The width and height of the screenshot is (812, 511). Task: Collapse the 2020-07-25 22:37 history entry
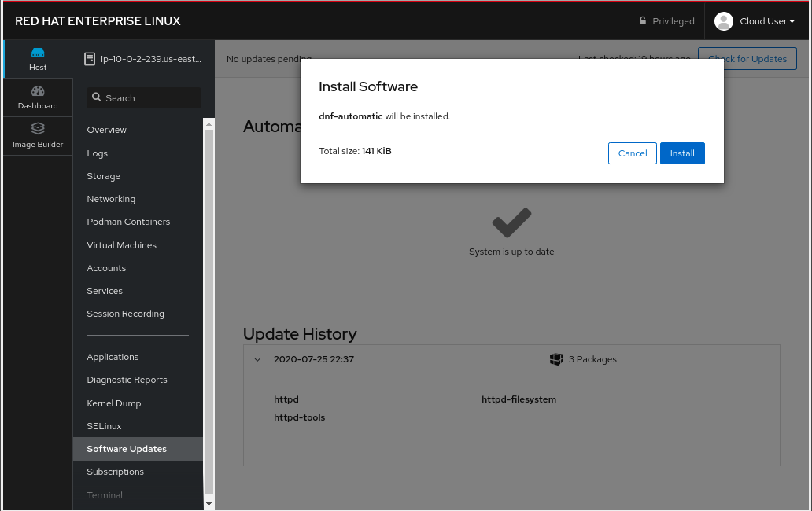tap(257, 359)
